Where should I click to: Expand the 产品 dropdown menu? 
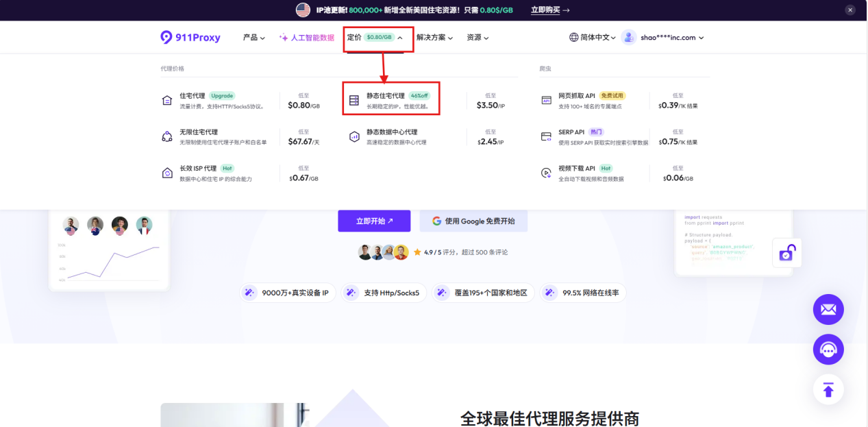pos(253,38)
